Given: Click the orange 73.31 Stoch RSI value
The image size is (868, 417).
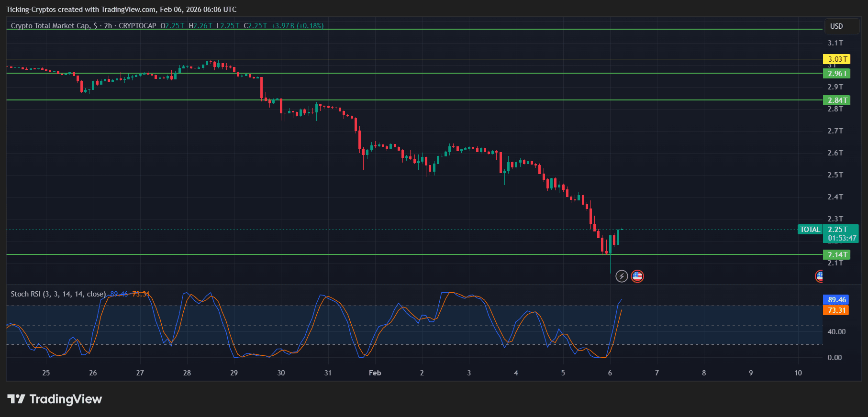Looking at the screenshot, I should [836, 310].
